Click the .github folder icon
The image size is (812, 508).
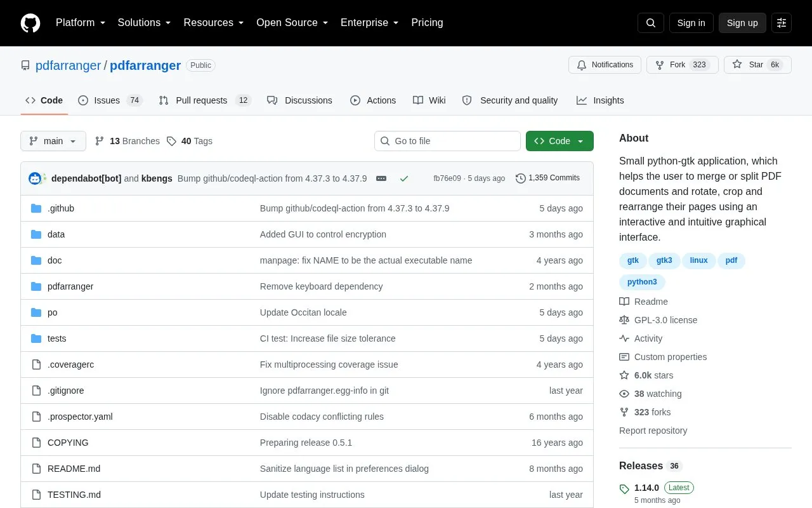point(36,208)
